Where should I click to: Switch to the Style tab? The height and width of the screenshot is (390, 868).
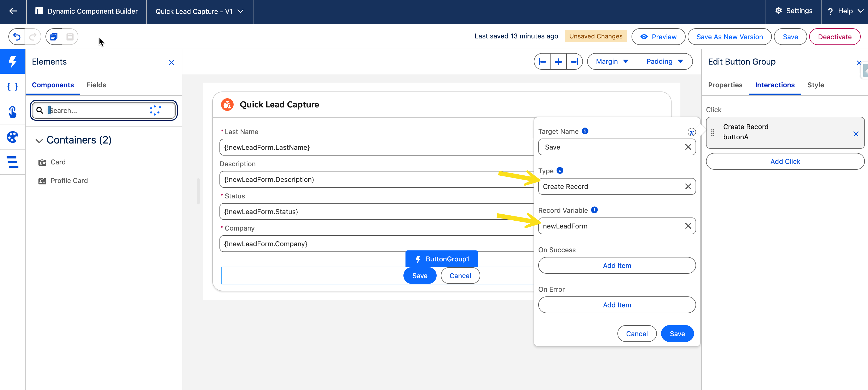(815, 85)
